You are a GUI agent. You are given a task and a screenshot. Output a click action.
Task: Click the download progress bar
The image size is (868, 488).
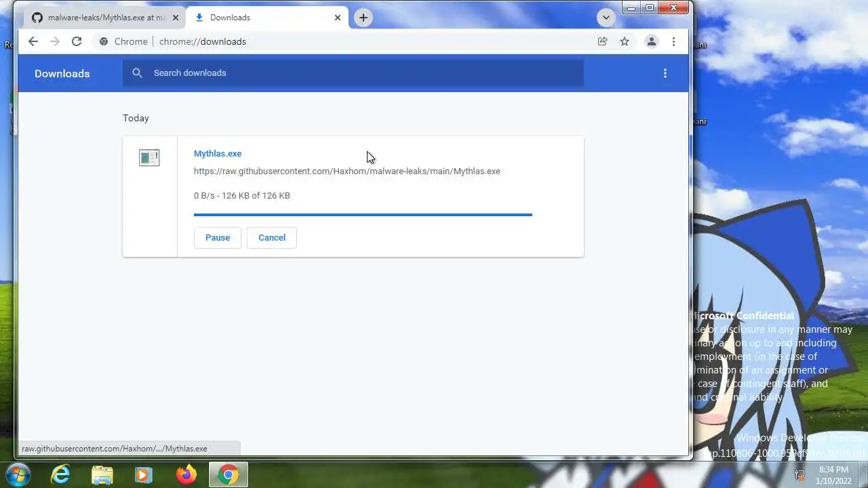click(x=363, y=215)
